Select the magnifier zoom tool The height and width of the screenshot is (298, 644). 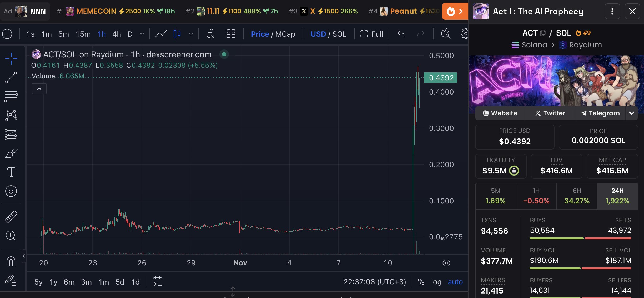point(11,236)
